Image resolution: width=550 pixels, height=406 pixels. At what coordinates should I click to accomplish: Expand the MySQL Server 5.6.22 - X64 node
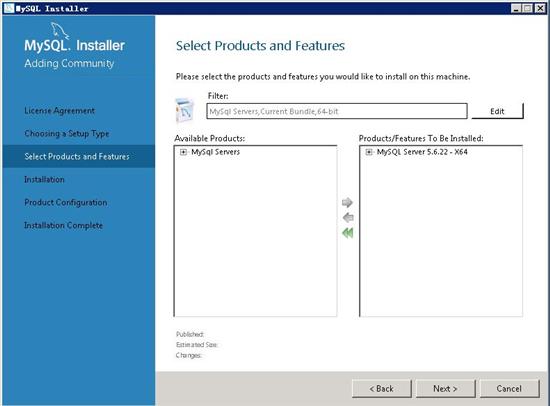(369, 152)
